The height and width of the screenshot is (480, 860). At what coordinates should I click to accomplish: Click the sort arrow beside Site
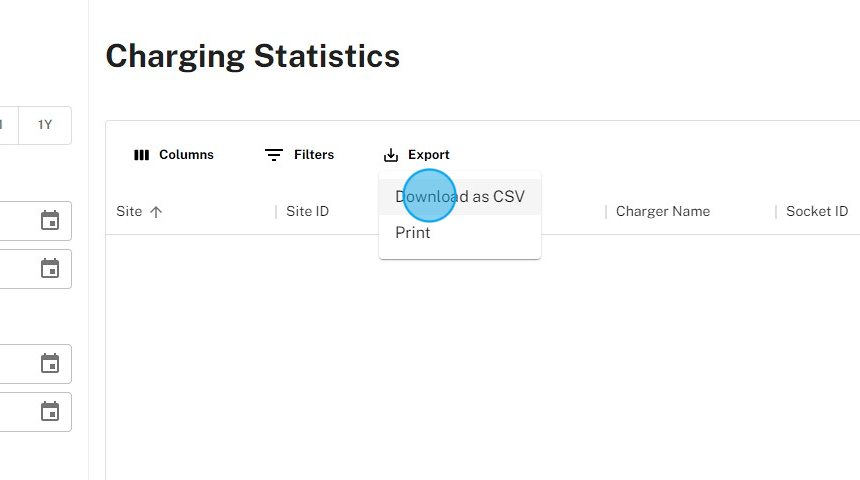click(x=156, y=212)
